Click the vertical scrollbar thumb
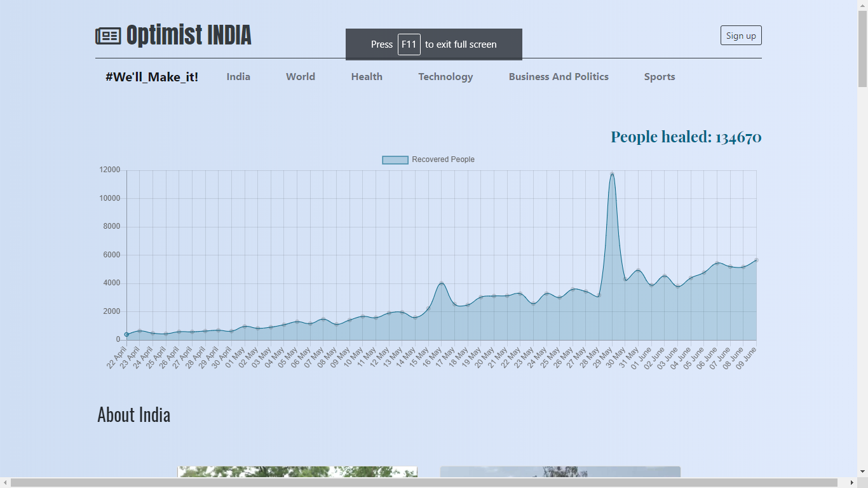 (x=862, y=48)
